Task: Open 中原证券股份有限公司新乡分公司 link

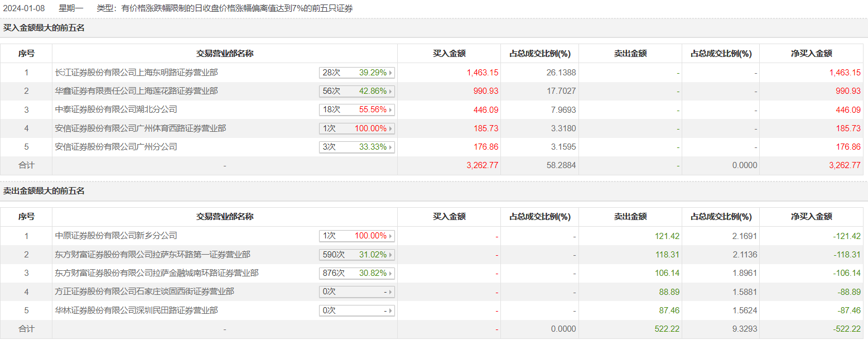Action: pos(116,236)
